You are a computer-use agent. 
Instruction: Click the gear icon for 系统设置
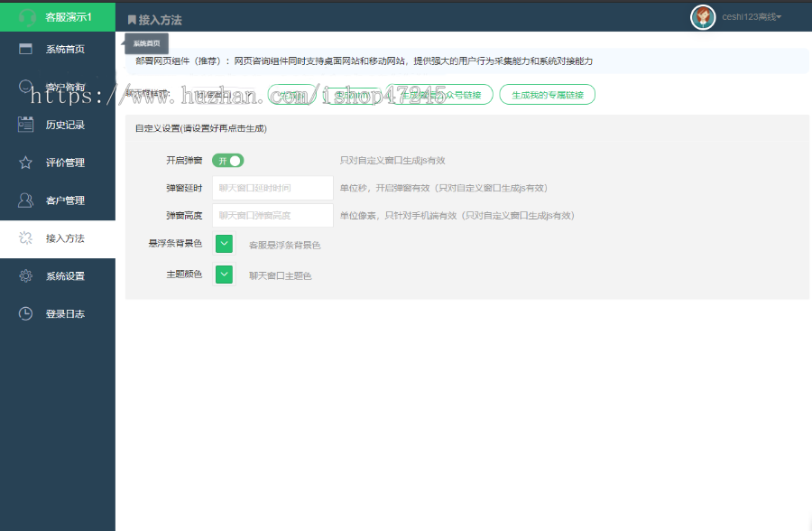(25, 275)
